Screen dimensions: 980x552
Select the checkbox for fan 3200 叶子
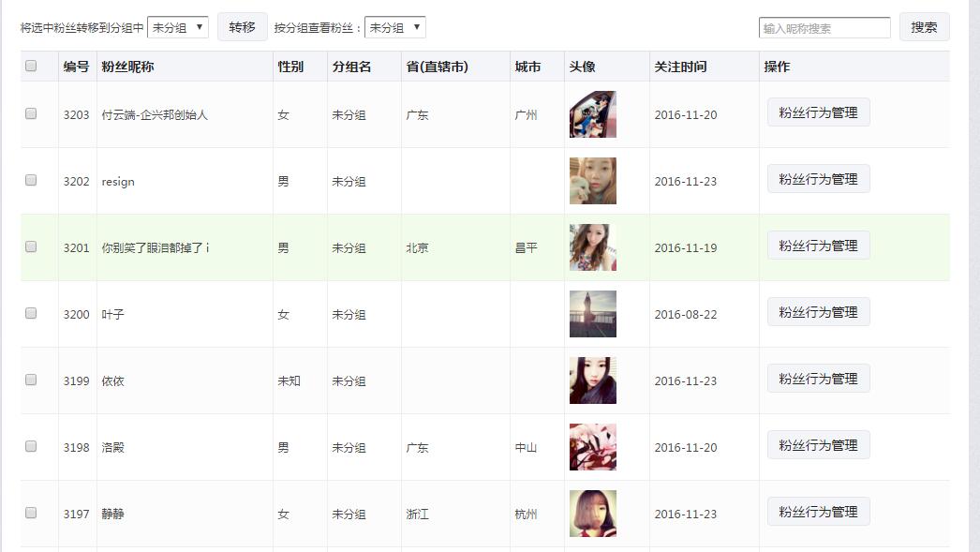click(31, 313)
